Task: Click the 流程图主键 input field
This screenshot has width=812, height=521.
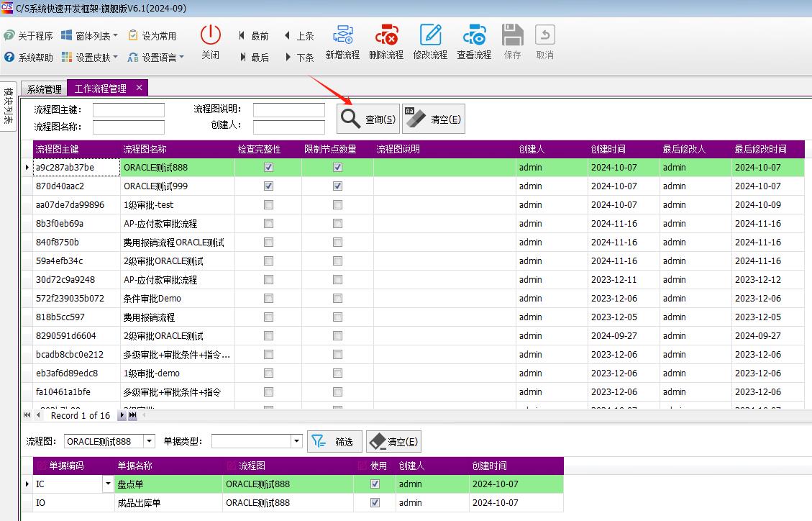Action: point(129,110)
